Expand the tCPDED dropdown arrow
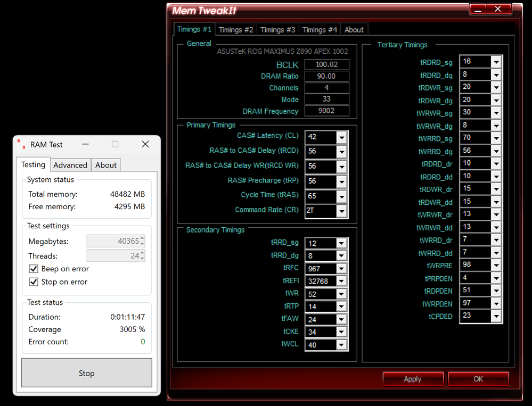Screen dimensions: 532x406 pyautogui.click(x=496, y=317)
